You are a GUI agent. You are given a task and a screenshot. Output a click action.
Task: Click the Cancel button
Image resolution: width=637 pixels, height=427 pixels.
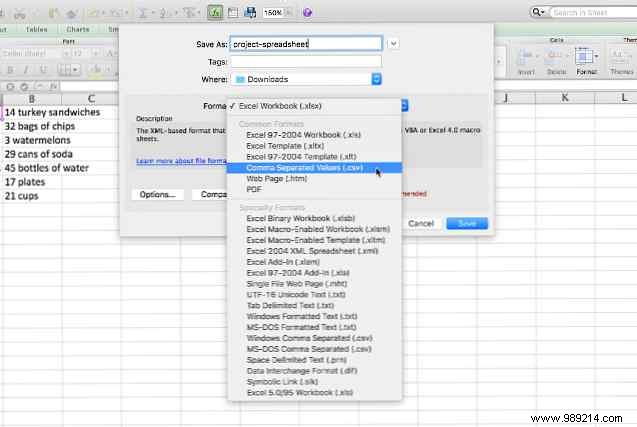[421, 223]
